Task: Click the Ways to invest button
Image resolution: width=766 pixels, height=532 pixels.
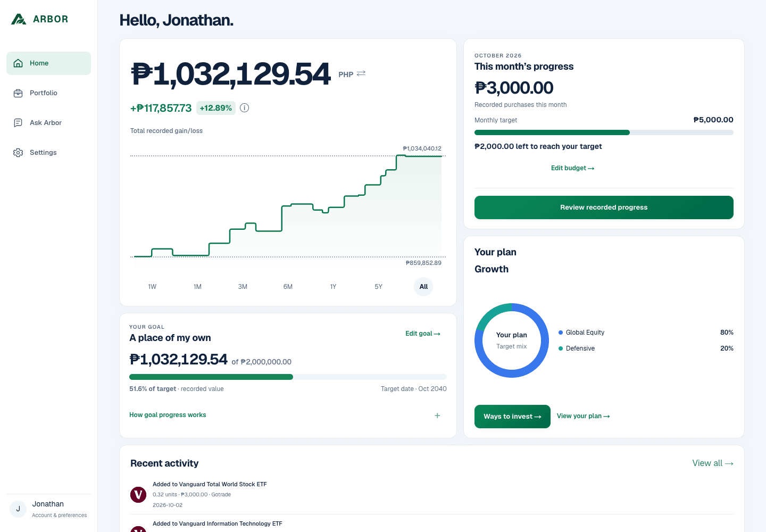Action: 512,417
